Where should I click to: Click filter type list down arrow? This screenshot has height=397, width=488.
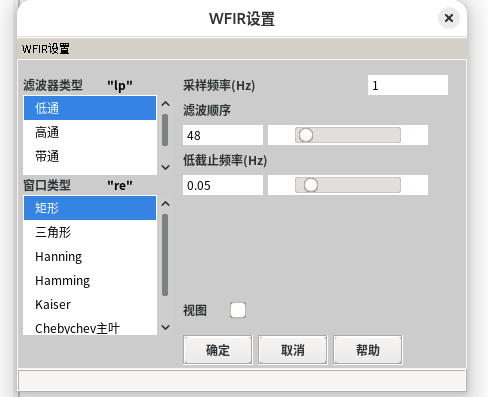point(165,167)
